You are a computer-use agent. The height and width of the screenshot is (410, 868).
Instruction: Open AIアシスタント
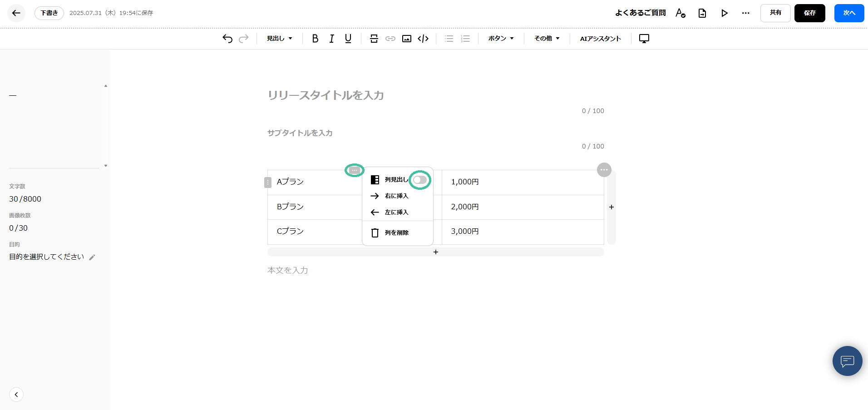[x=600, y=39]
